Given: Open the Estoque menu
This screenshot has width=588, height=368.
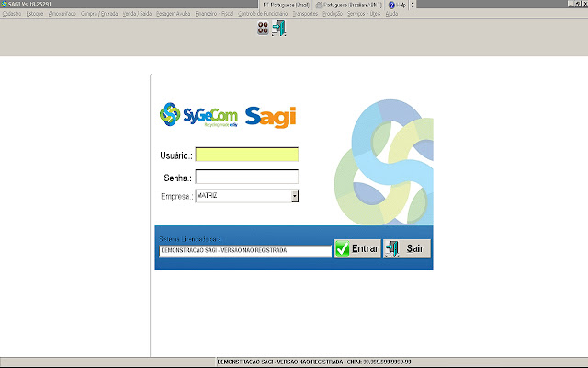Looking at the screenshot, I should click(x=35, y=14).
